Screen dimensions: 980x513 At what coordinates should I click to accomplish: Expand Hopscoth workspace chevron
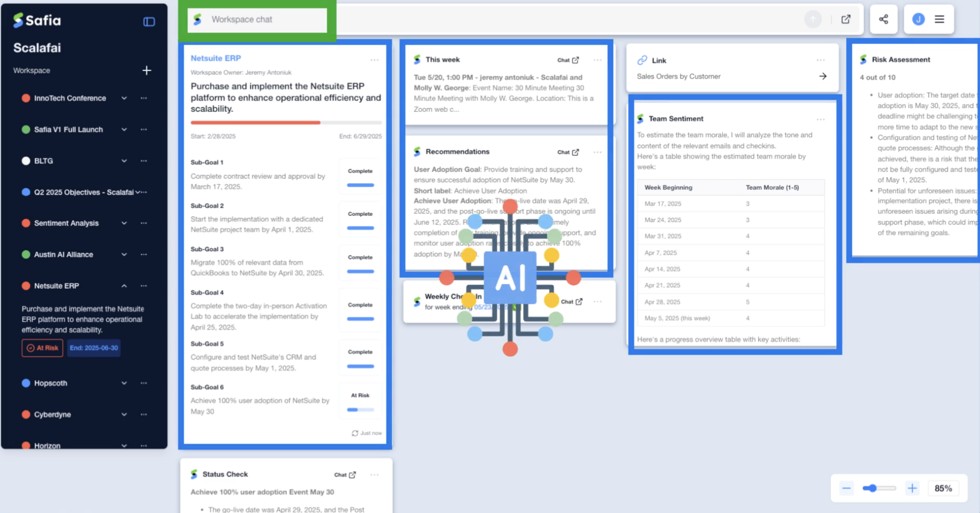click(124, 383)
